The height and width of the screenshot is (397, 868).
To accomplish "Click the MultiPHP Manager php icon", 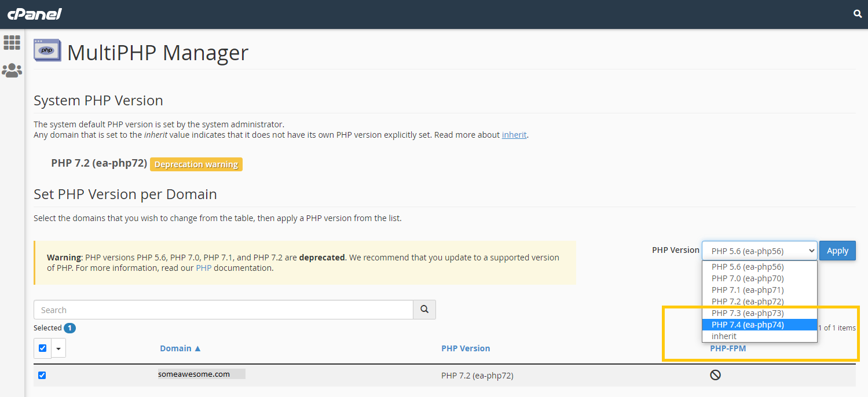I will point(47,51).
